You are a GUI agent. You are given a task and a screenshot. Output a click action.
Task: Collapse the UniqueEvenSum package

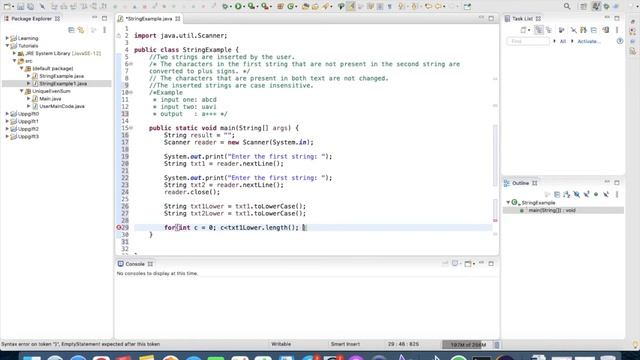click(22, 91)
